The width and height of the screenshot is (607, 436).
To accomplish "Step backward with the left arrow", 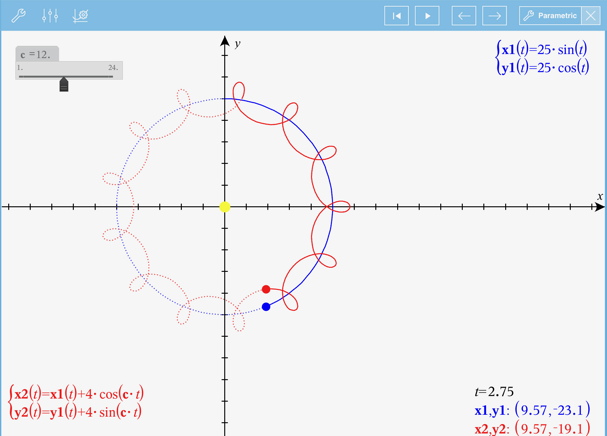I will click(463, 16).
